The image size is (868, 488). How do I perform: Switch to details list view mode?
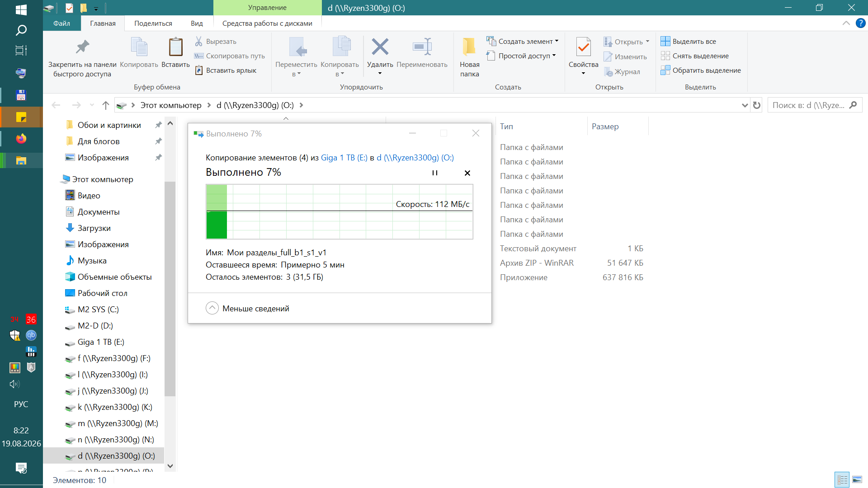point(842,480)
